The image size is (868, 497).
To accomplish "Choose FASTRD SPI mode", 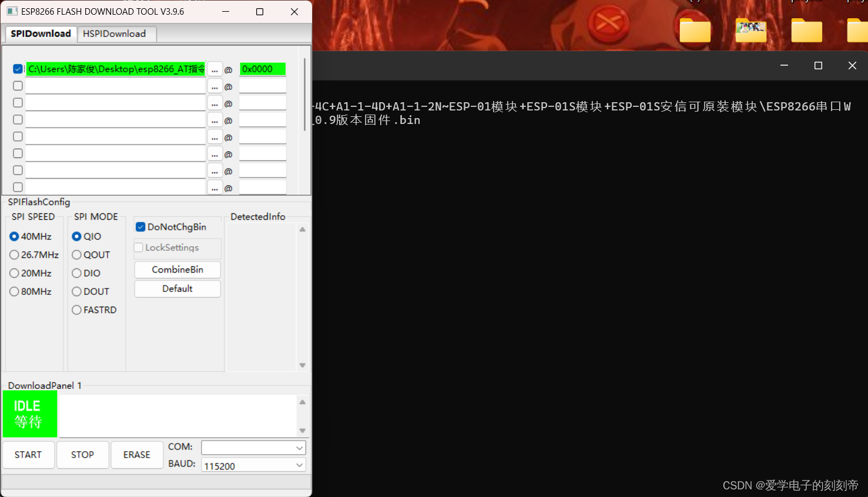I will pyautogui.click(x=94, y=310).
